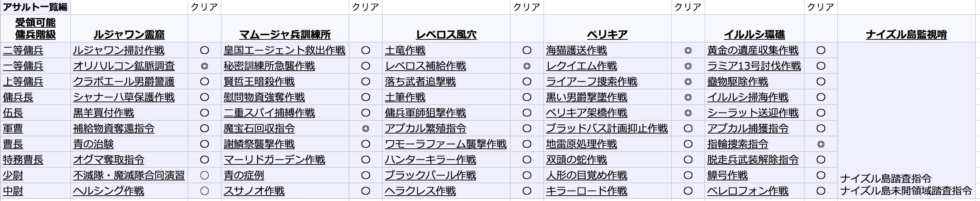Viewport: 980px width, 201px height.
Task: Select the double-circle mark beside 魔宝石回収指令
Action: (x=366, y=129)
